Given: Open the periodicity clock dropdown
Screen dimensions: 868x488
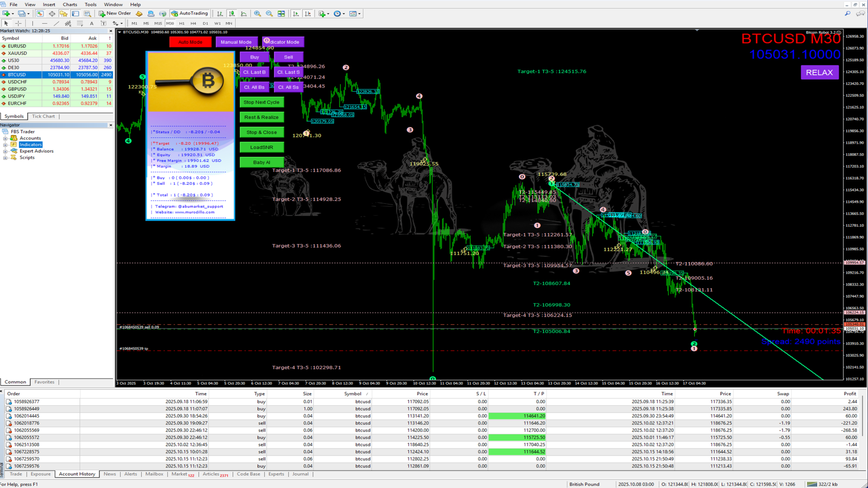Looking at the screenshot, I should [x=339, y=14].
